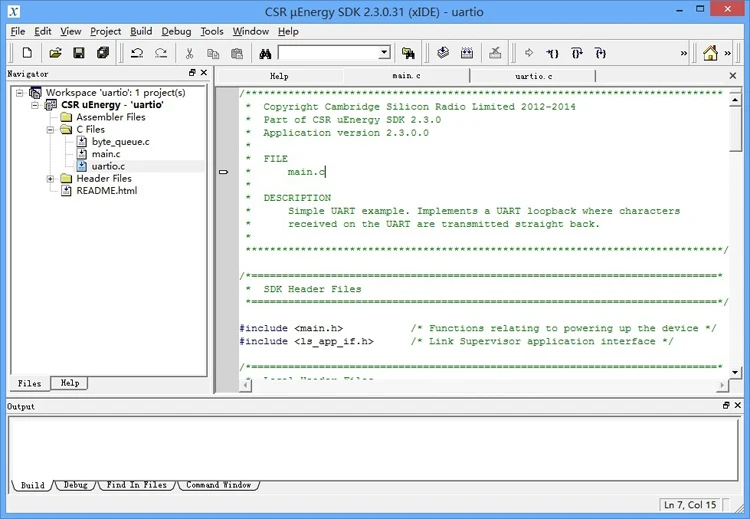
Task: Select README.html in the Navigator
Action: (x=106, y=191)
